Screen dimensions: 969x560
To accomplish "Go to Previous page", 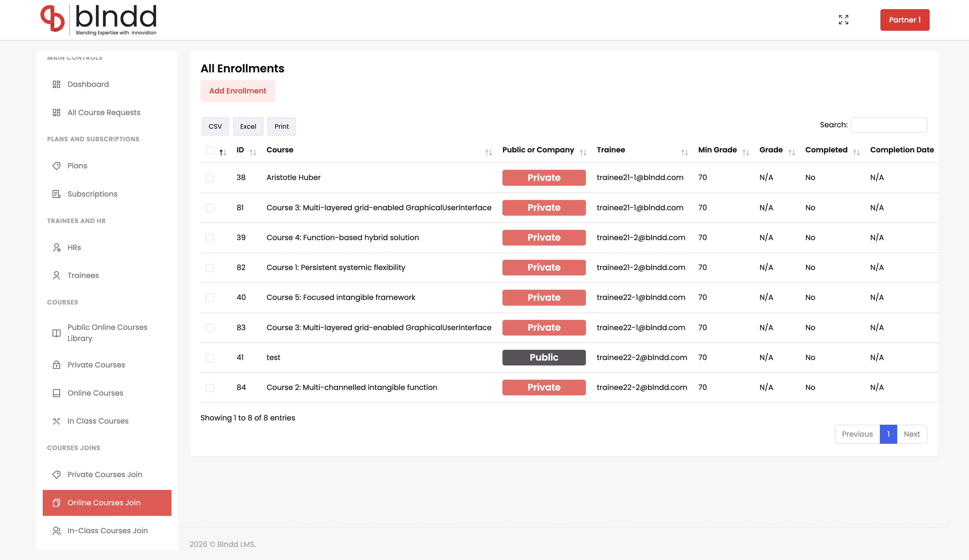I will click(857, 434).
